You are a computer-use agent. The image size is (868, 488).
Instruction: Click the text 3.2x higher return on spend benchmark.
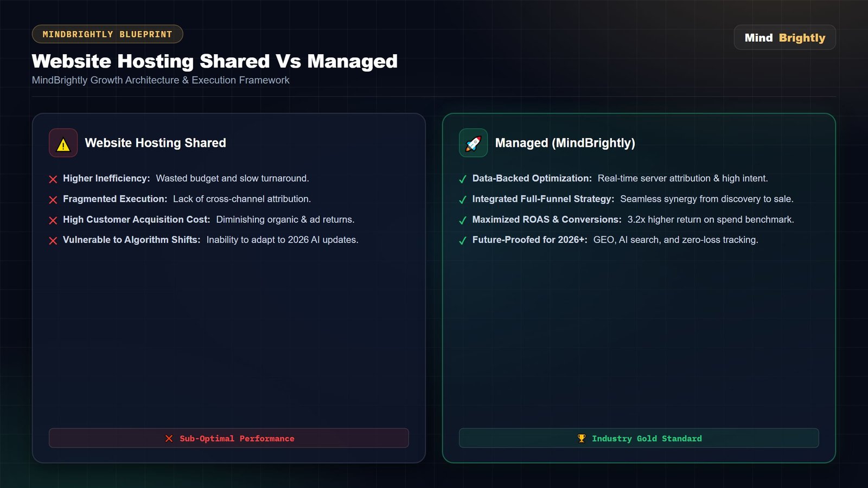coord(711,220)
